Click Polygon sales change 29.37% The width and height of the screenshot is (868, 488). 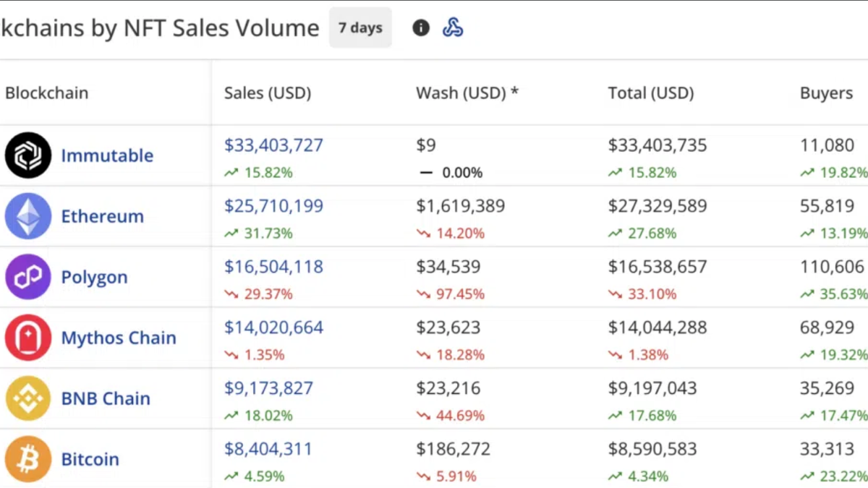coord(259,294)
